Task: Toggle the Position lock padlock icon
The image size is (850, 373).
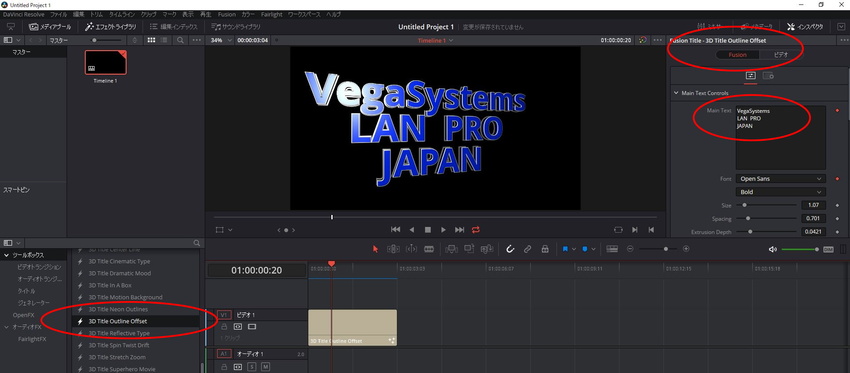Action: pos(545,249)
